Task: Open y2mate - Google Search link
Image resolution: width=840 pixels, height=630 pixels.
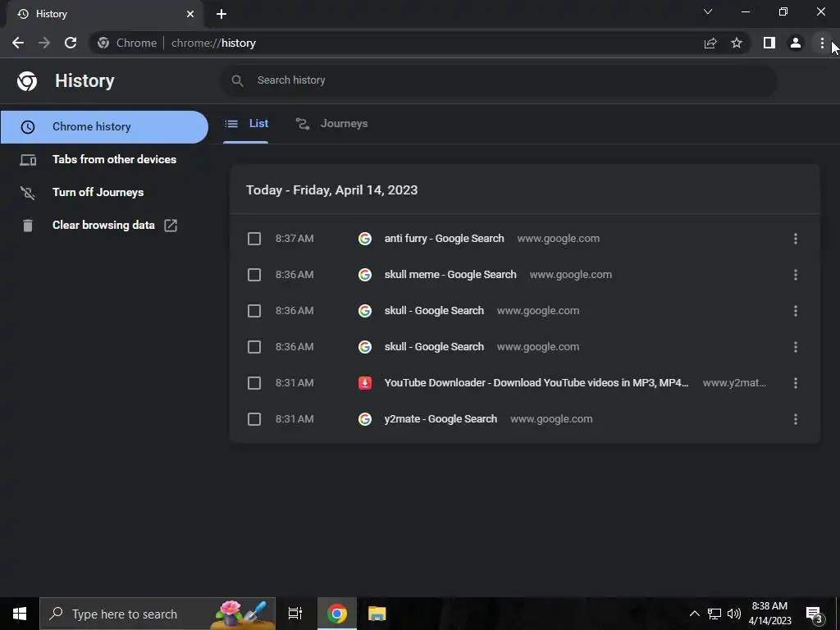Action: 441,419
